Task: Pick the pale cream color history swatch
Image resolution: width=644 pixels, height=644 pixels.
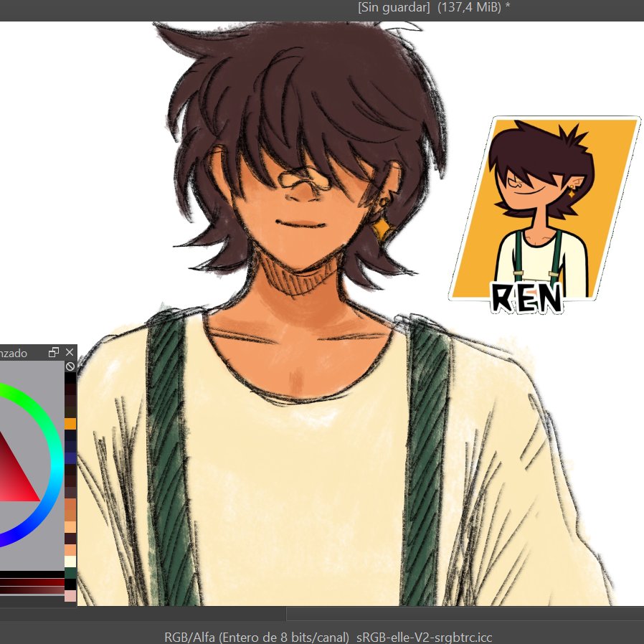Action: click(x=70, y=562)
